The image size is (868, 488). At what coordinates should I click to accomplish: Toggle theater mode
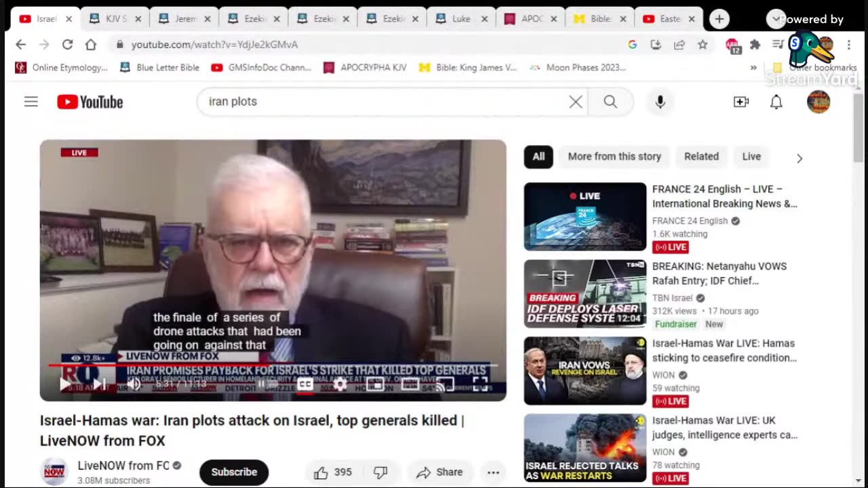410,384
